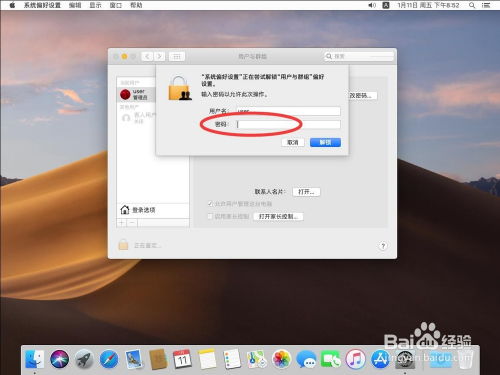Open Notes from the Dock
The width and height of the screenshot is (500, 375).
click(207, 359)
